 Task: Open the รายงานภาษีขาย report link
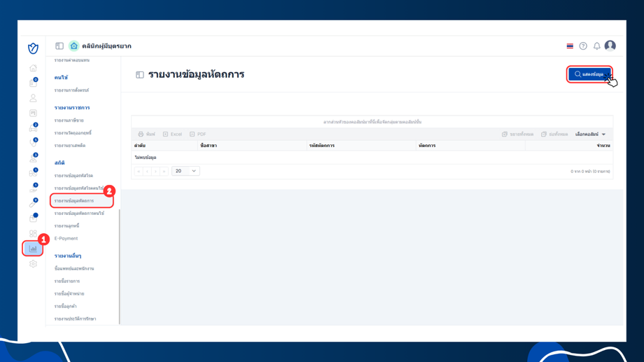coord(69,120)
